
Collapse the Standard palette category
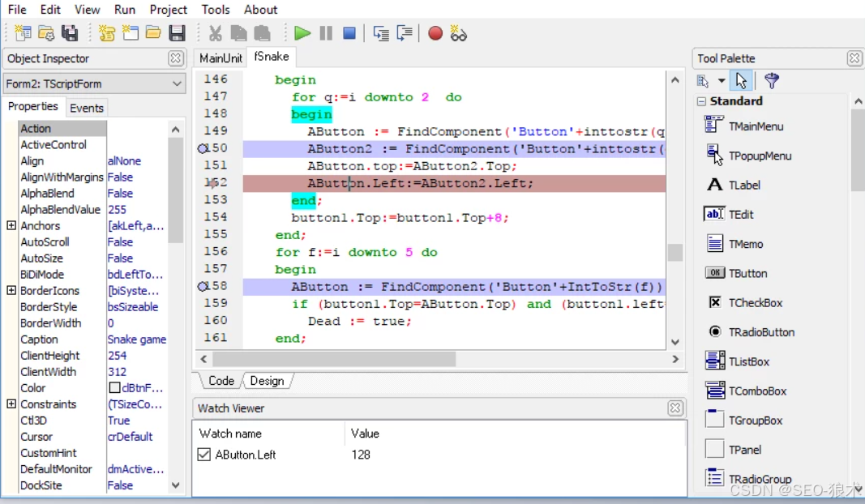(701, 101)
